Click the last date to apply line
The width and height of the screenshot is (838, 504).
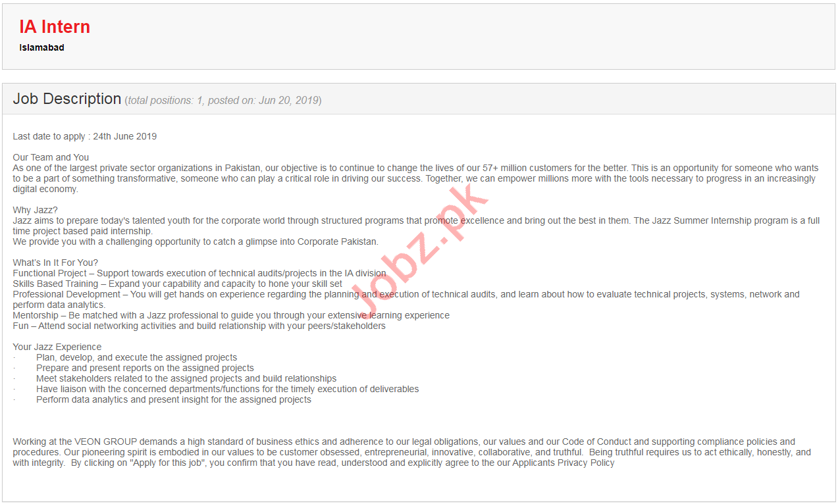(85, 136)
